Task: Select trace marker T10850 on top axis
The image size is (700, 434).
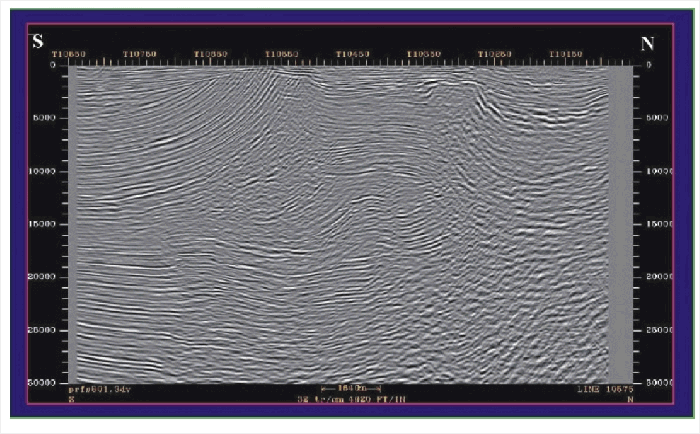Action: coord(69,54)
